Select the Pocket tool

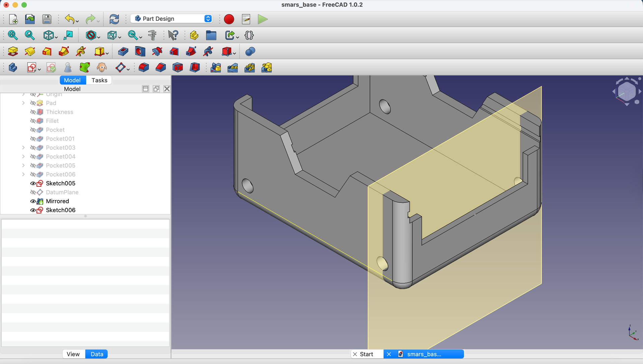(123, 52)
